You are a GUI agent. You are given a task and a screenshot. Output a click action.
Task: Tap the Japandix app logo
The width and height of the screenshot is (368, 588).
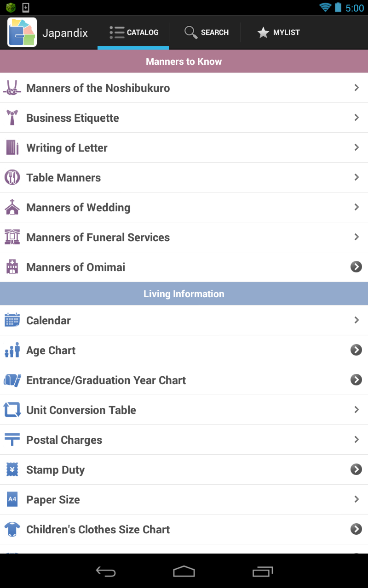pos(22,32)
